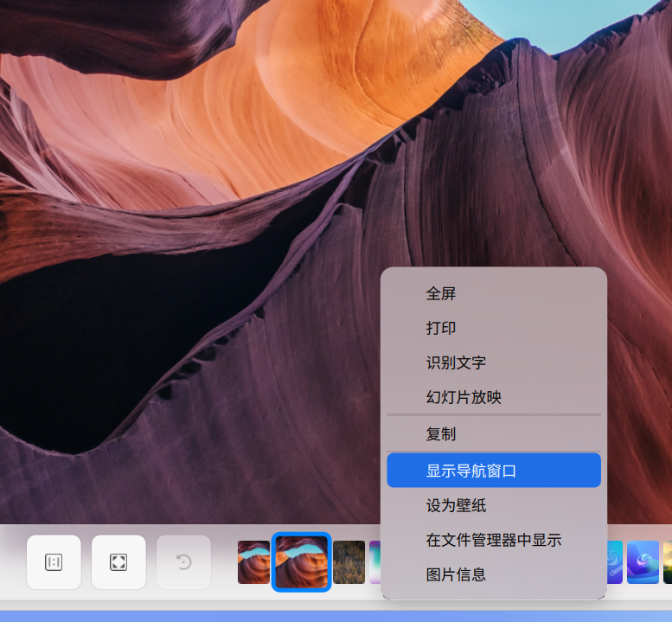Click the fit-to-window icon
Screen dimensions: 672x622
click(118, 562)
